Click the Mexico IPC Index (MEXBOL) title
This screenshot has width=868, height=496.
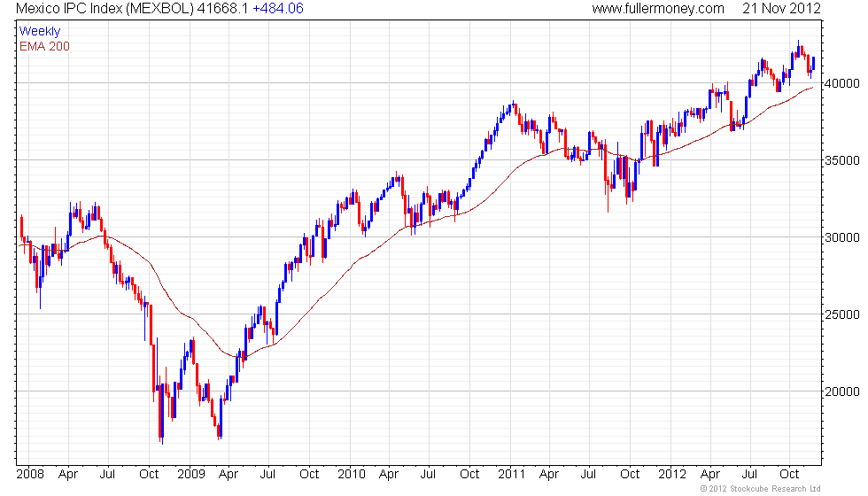105,9
